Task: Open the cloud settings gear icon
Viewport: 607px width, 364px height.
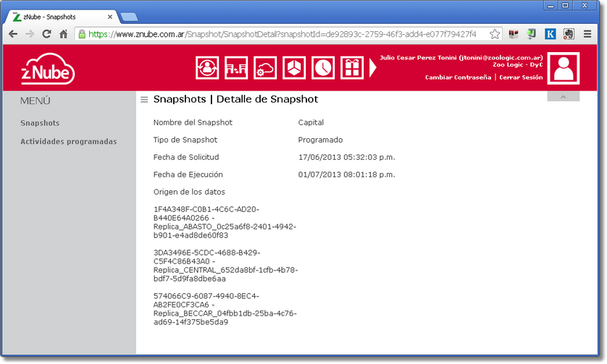Action: [x=265, y=67]
